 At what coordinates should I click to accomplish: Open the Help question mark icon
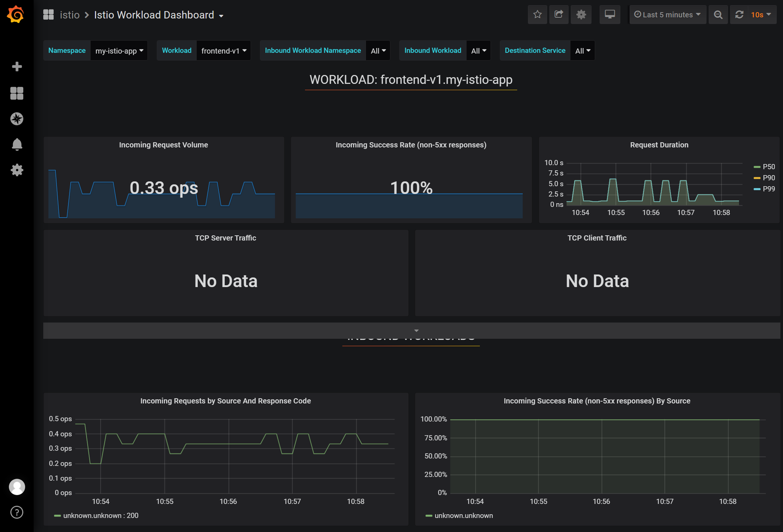coord(17,512)
